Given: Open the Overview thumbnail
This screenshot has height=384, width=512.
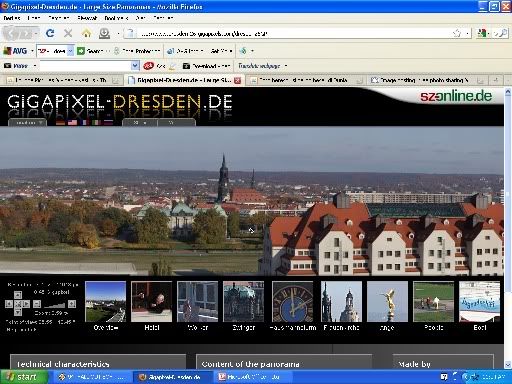Looking at the screenshot, I should click(x=106, y=301).
